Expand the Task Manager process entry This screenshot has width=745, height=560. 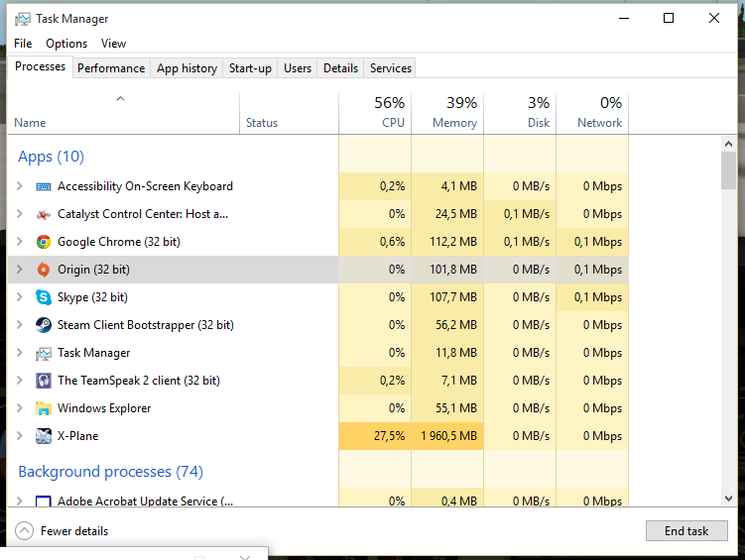[20, 353]
